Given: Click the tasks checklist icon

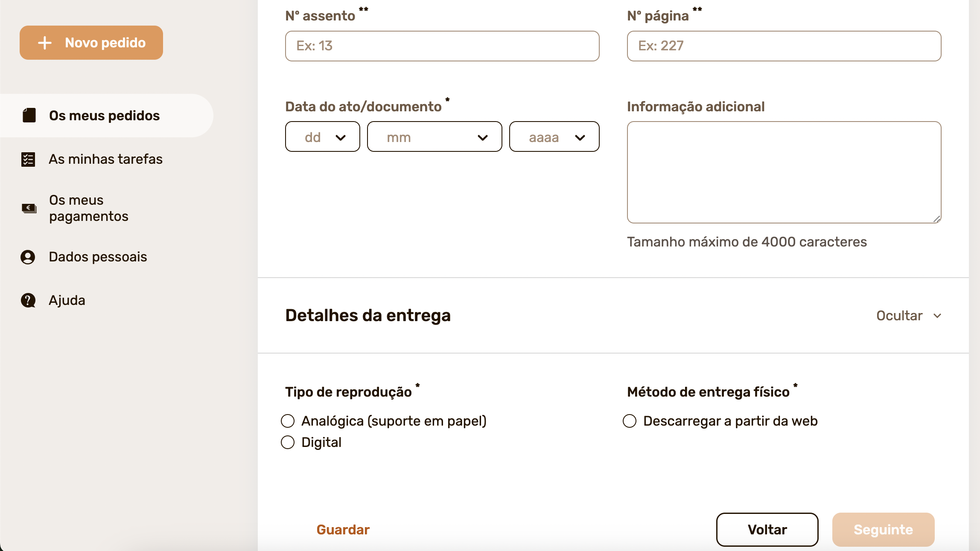Looking at the screenshot, I should (x=28, y=159).
